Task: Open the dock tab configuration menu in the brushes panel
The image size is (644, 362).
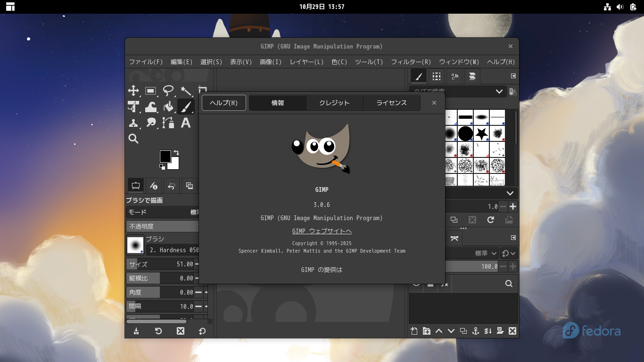Action: 513,76
